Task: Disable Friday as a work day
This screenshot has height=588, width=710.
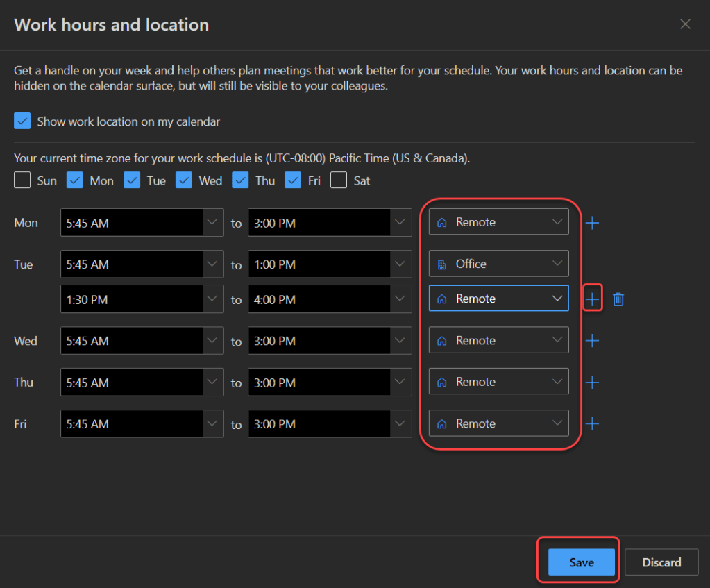Action: coord(293,180)
